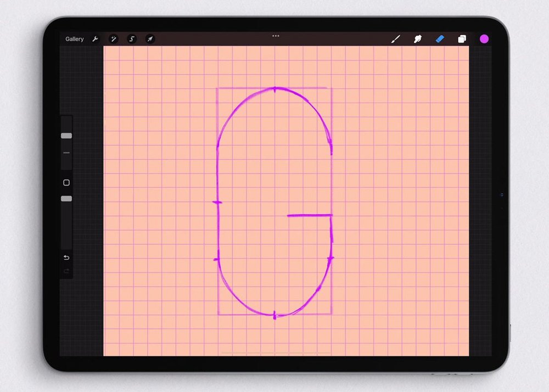Image resolution: width=549 pixels, height=392 pixels.
Task: Adjust the brush opacity slider
Action: pyautogui.click(x=66, y=198)
